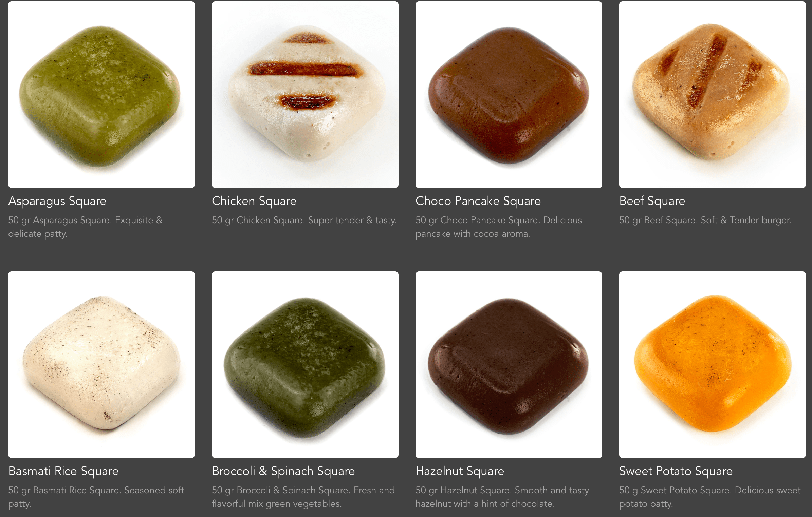Image resolution: width=812 pixels, height=517 pixels.
Task: Select the Choco Pancake Square photo
Action: point(509,95)
